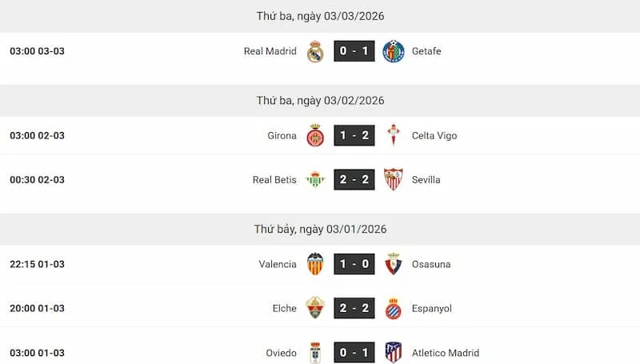The height and width of the screenshot is (364, 640).
Task: Open the Real Madrid team link
Action: 270,51
